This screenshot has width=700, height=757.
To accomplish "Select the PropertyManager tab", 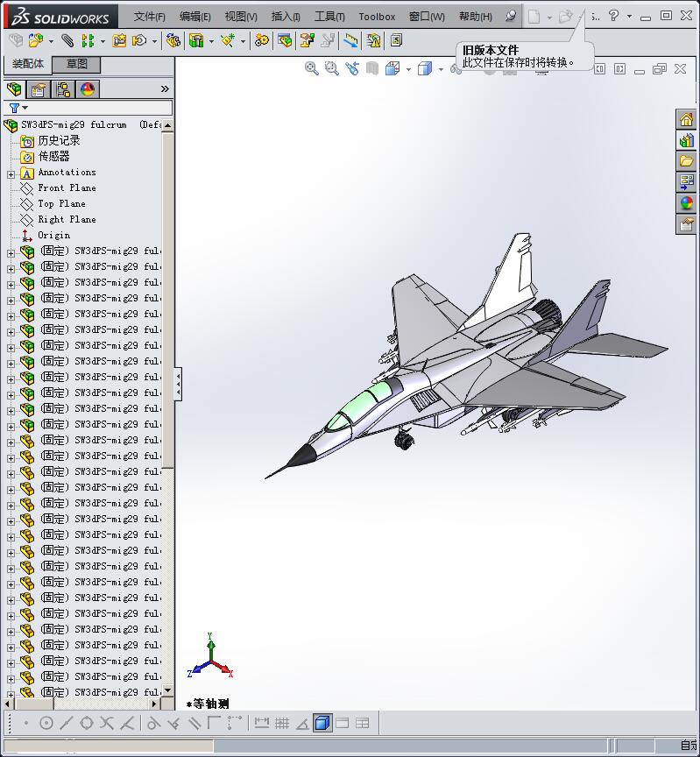I will coord(39,89).
